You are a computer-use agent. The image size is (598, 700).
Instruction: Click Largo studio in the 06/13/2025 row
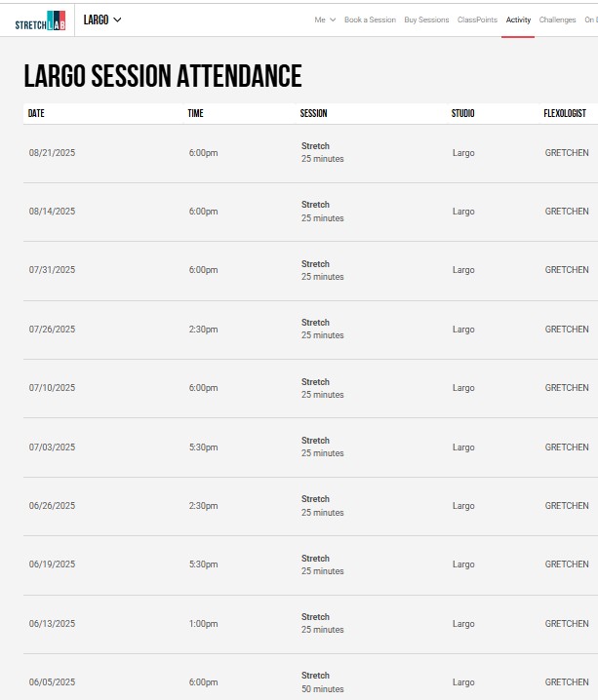click(x=463, y=624)
